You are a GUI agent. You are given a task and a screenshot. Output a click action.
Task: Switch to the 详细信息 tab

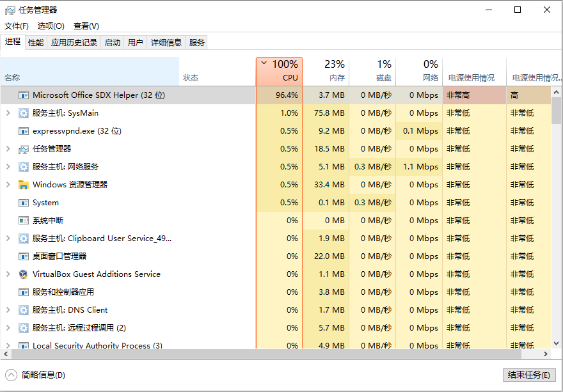click(x=166, y=43)
